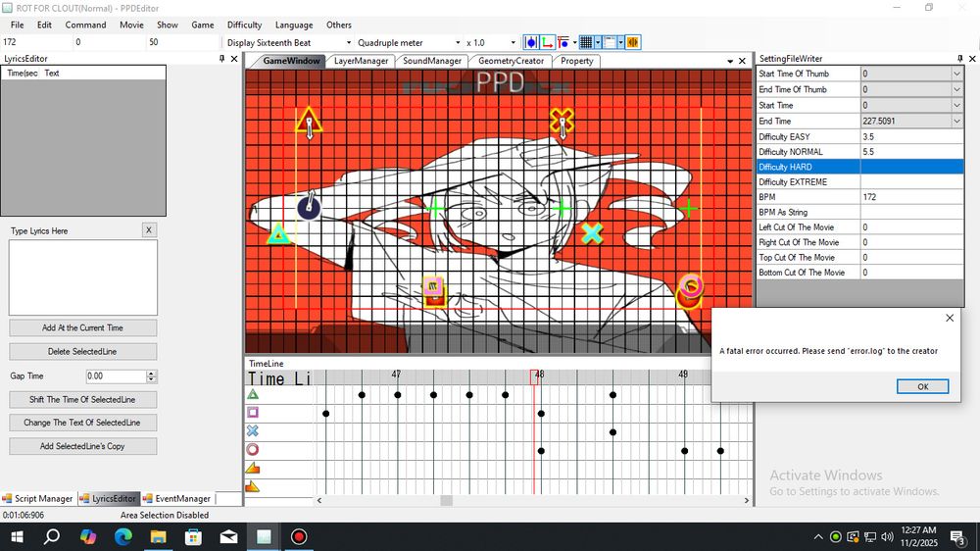980x551 pixels.
Task: Open the File menu
Action: coord(17,25)
